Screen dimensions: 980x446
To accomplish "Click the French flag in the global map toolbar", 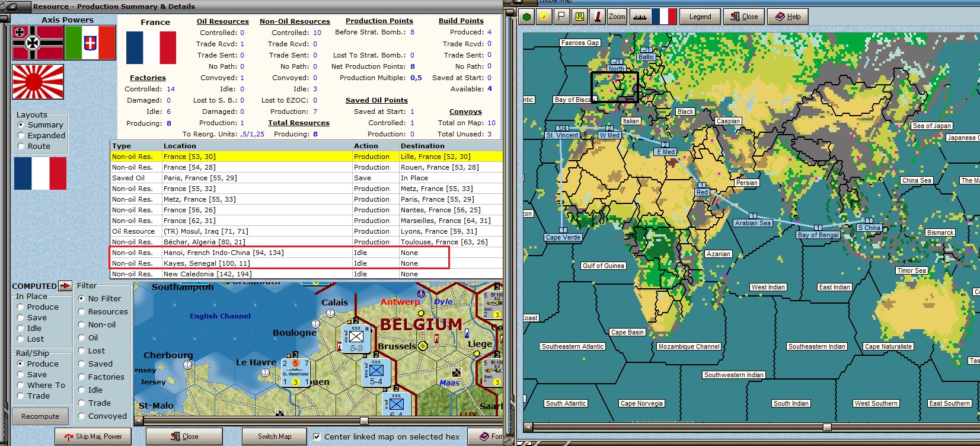I will click(x=664, y=17).
